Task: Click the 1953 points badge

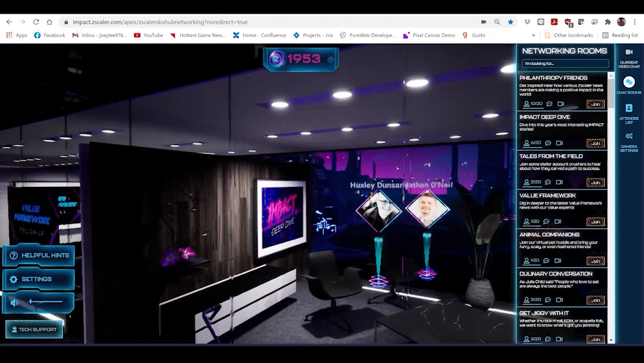Action: (x=301, y=59)
